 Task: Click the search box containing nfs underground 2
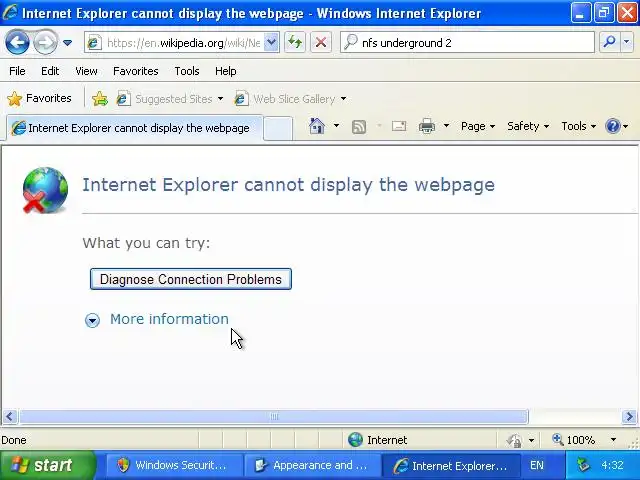coord(467,42)
